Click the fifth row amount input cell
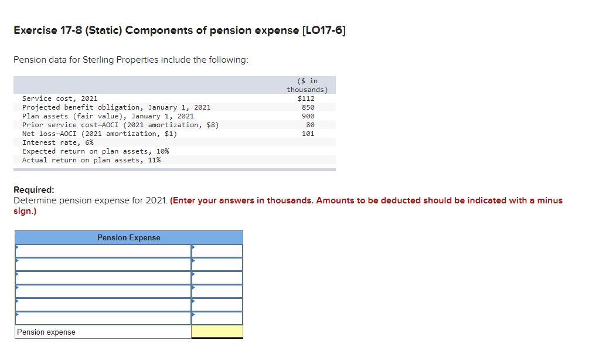Viewport: 599px width, 364px height. click(217, 304)
